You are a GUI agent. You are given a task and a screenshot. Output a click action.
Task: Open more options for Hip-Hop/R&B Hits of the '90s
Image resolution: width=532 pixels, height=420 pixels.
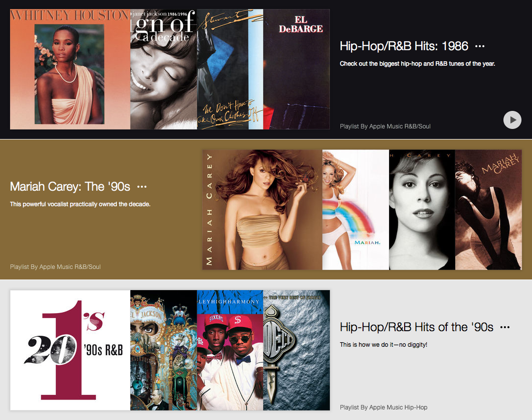coord(505,327)
